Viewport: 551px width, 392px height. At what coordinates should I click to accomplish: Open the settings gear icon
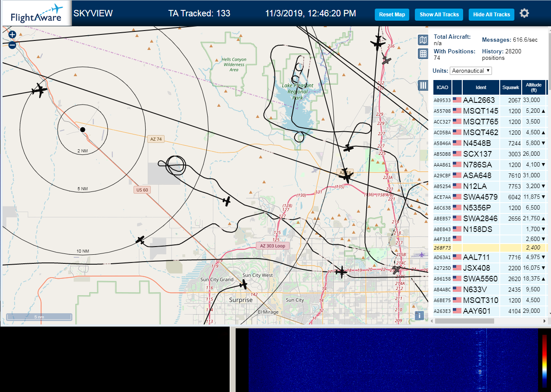pos(524,13)
